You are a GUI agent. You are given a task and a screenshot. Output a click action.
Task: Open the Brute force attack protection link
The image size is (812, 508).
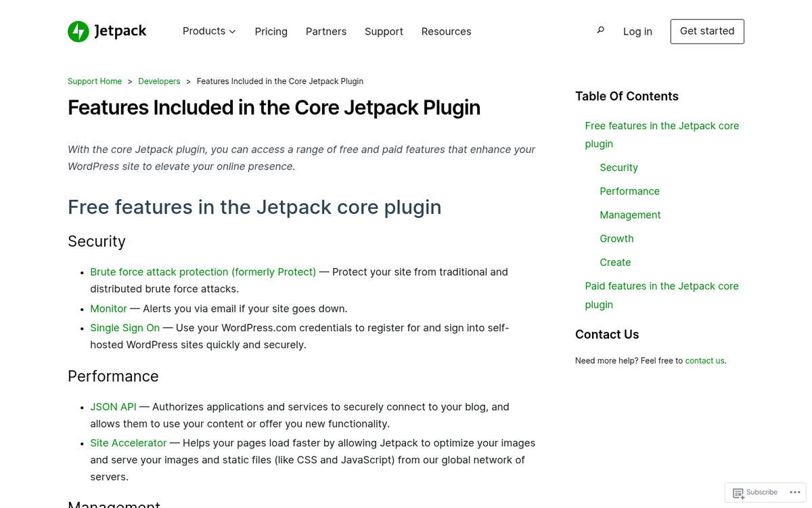(x=203, y=272)
